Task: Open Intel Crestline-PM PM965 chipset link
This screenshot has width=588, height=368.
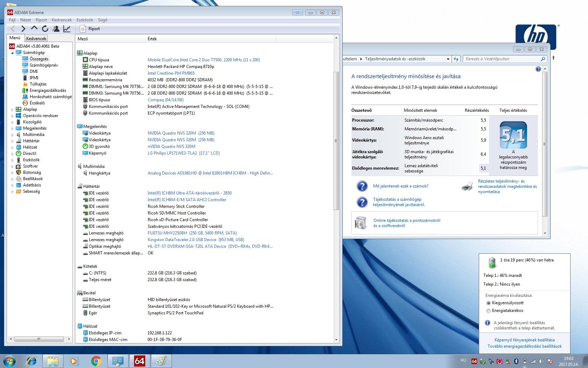Action: pyautogui.click(x=171, y=73)
